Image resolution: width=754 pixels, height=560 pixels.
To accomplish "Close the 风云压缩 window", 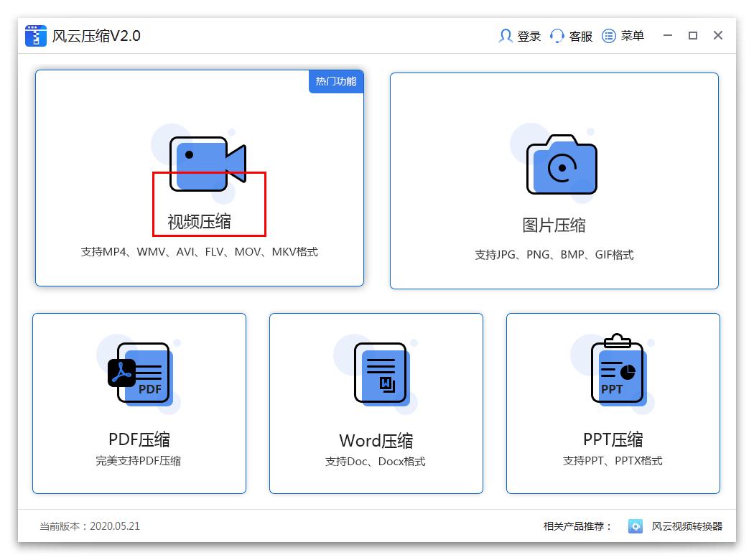I will tap(718, 36).
